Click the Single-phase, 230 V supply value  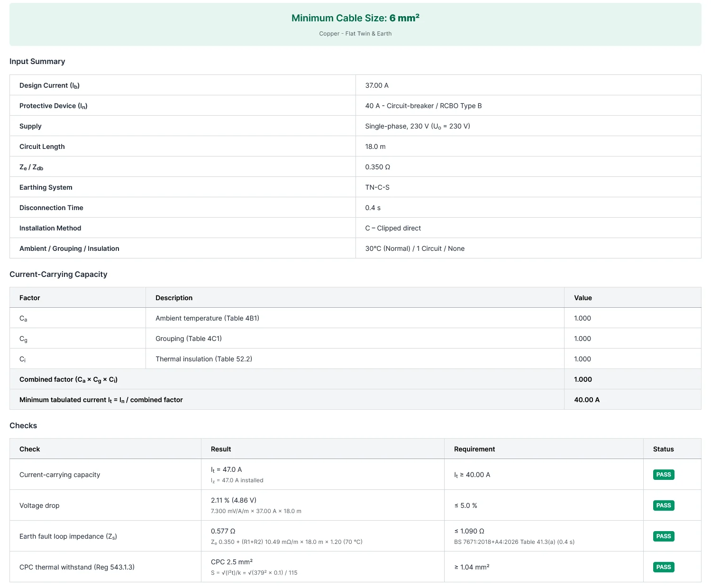click(x=418, y=126)
